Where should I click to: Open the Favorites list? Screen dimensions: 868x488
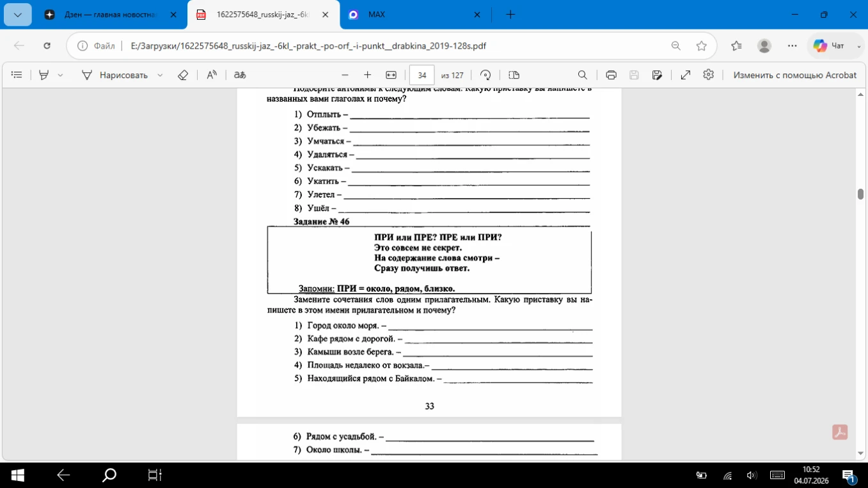(x=737, y=46)
